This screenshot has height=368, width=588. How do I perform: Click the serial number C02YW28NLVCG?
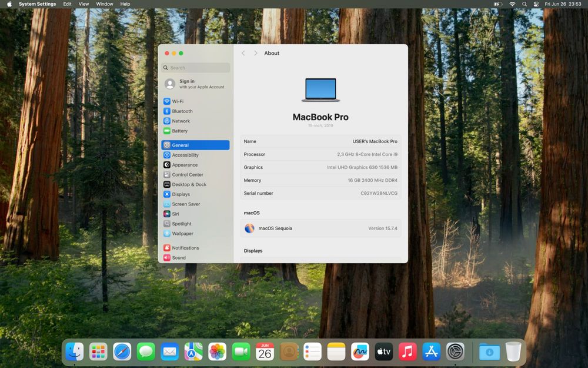coord(379,193)
